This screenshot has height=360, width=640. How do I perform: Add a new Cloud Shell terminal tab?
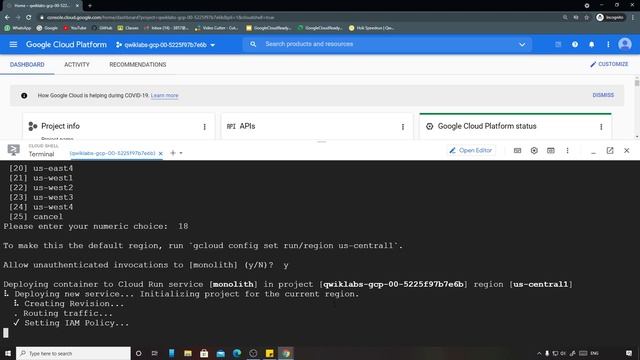click(173, 153)
